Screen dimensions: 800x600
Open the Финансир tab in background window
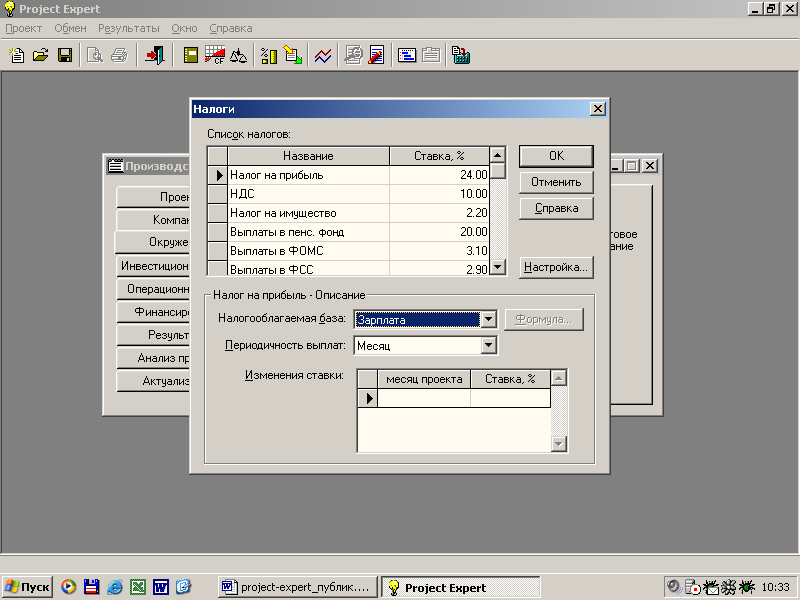point(153,312)
